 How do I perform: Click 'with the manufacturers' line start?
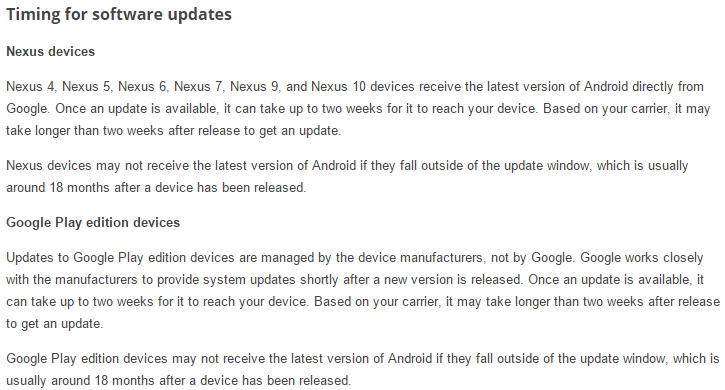(72, 280)
